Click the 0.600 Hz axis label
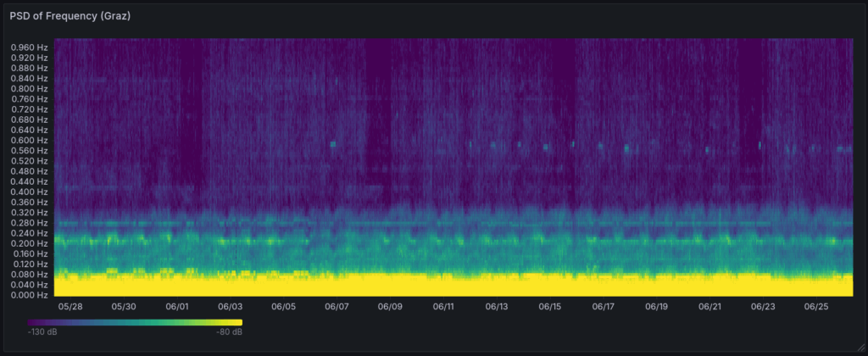This screenshot has width=868, height=356. point(30,141)
